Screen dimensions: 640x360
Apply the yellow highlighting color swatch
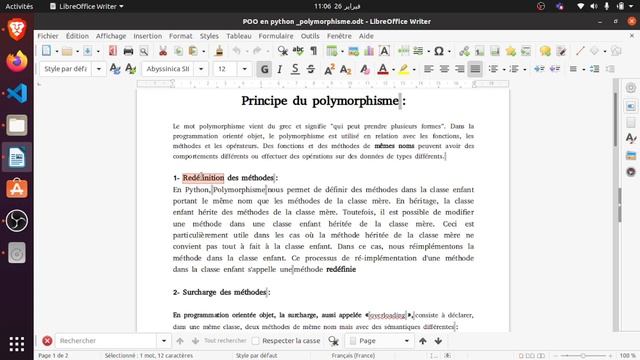click(404, 69)
